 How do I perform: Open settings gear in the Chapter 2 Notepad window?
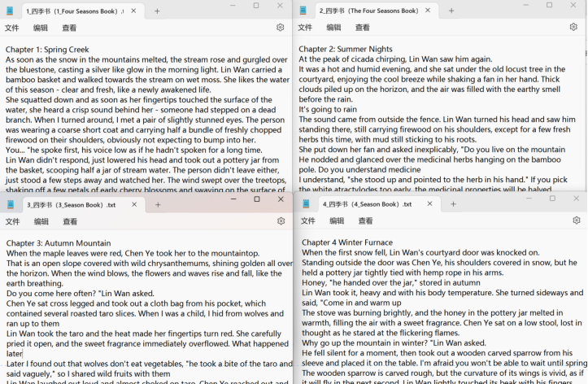coord(573,27)
